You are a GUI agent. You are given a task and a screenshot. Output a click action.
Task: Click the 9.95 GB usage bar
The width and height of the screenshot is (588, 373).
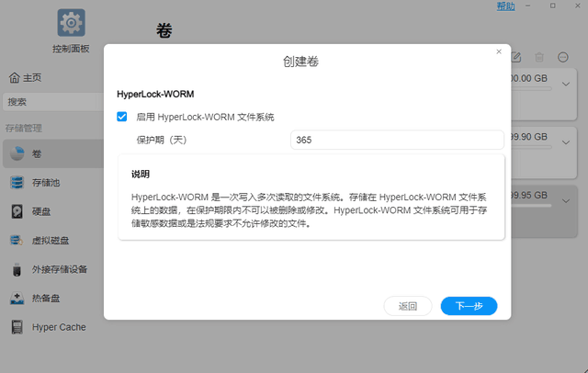click(531, 206)
